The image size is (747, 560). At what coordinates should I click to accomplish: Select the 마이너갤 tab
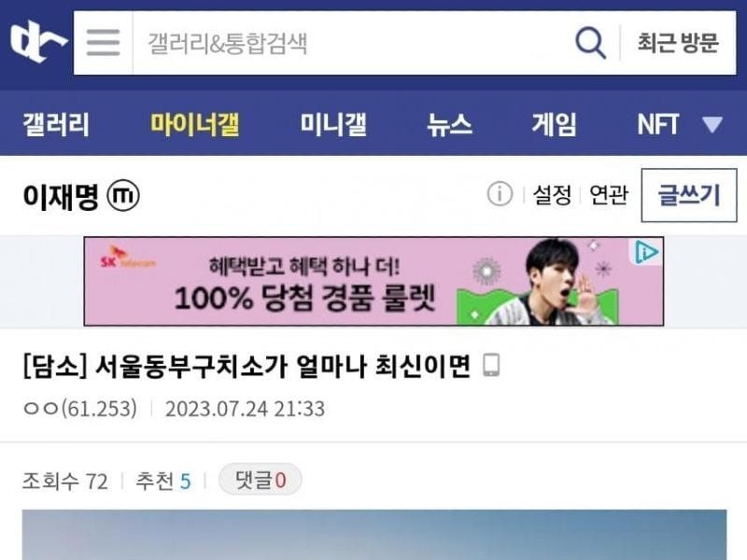195,124
